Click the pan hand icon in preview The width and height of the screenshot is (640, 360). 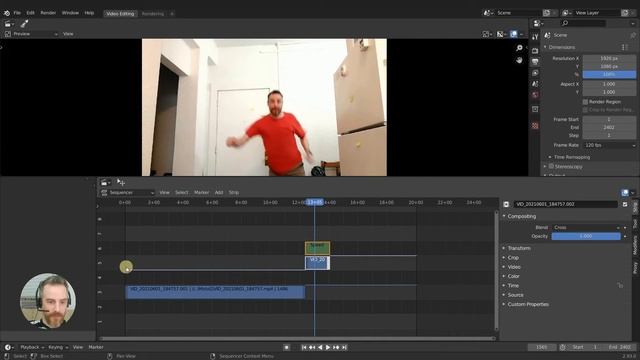(x=519, y=60)
